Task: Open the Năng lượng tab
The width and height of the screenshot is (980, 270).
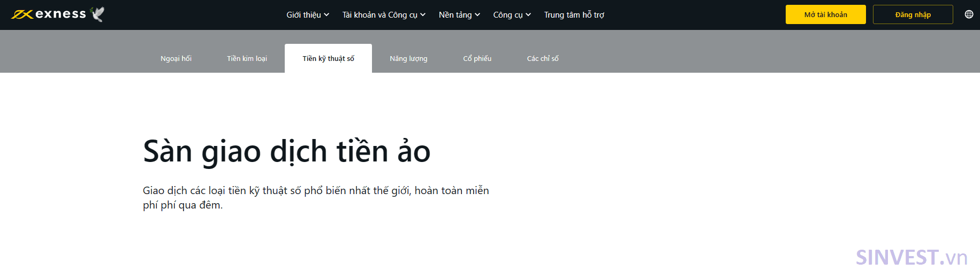Action: 408,58
